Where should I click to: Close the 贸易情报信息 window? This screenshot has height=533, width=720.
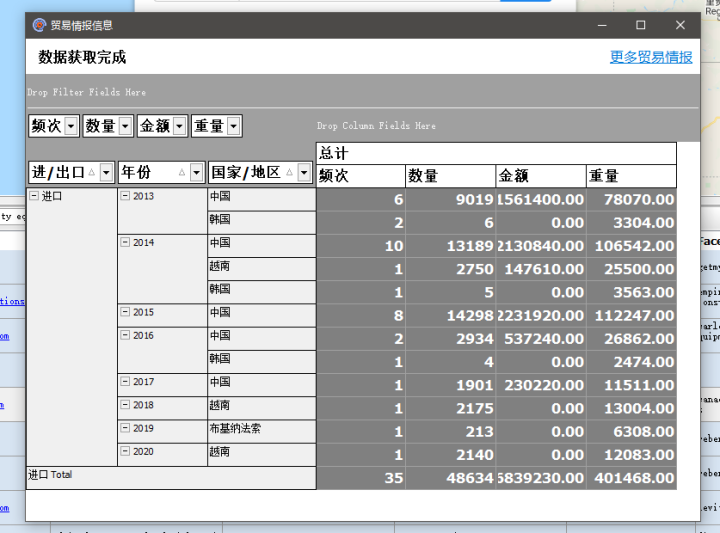coord(680,25)
